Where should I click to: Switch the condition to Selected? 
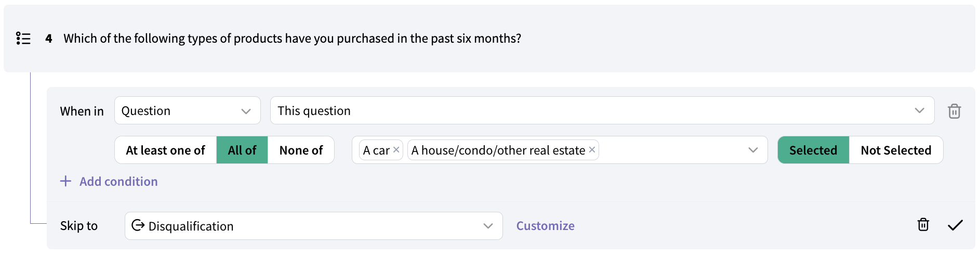[813, 150]
